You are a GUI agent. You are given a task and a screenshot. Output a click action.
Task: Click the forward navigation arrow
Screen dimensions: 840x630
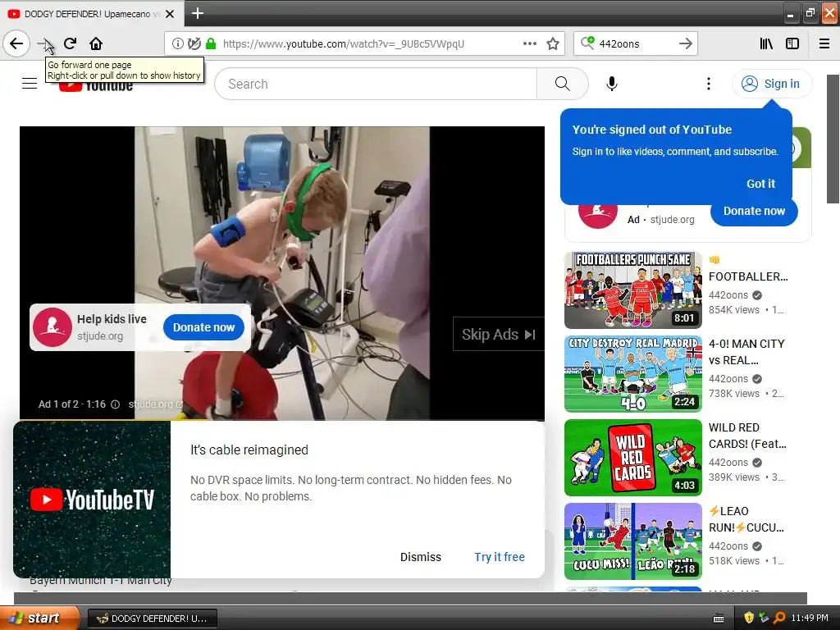[x=45, y=43]
